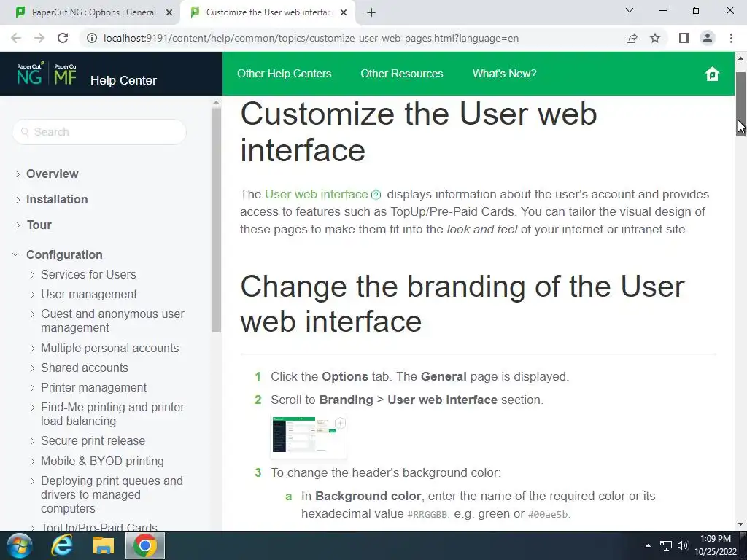Switch to PaperCut NG : Options : General tab
747x560 pixels.
94,12
